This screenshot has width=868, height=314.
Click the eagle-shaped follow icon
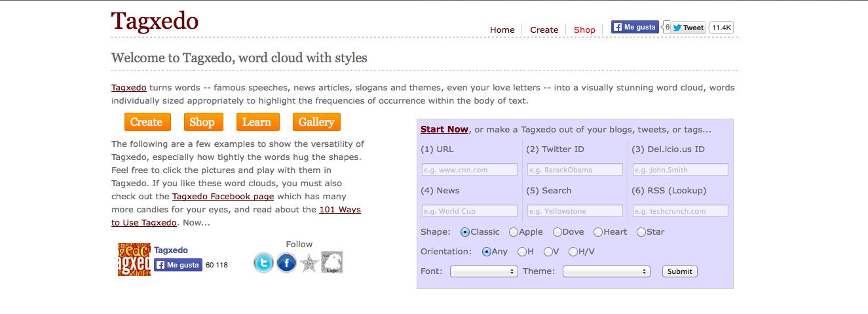331,262
